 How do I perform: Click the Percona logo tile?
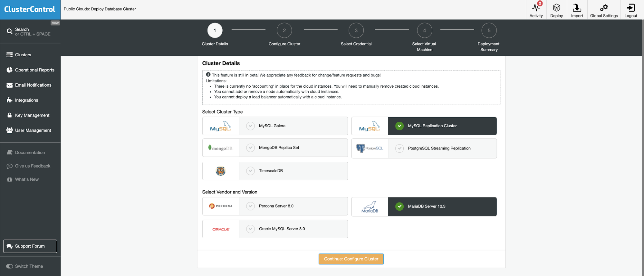[x=221, y=206]
